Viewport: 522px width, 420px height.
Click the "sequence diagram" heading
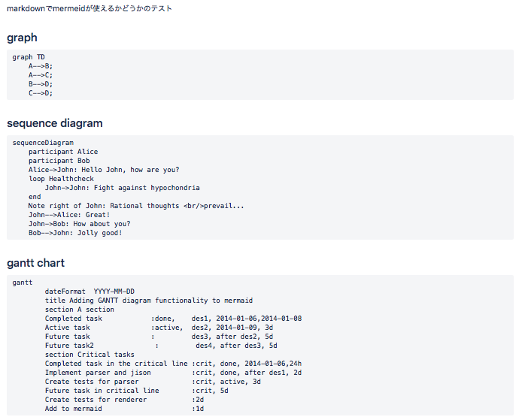click(x=54, y=123)
